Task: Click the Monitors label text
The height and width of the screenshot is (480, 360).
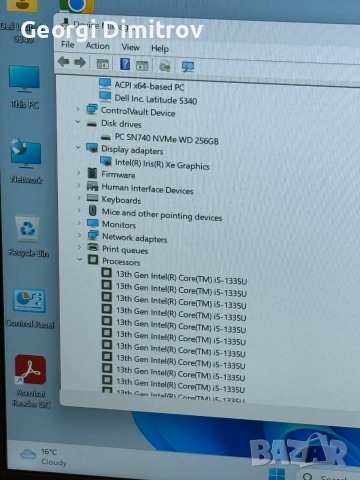Action: click(119, 224)
